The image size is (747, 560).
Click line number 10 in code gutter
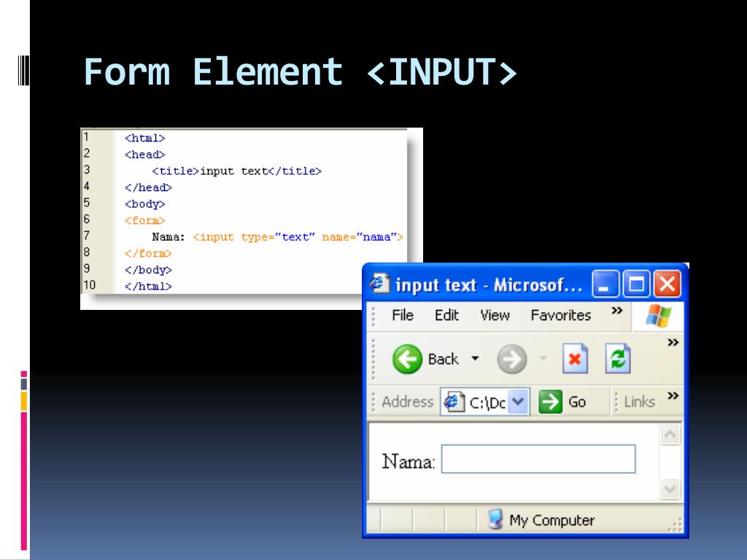click(90, 285)
